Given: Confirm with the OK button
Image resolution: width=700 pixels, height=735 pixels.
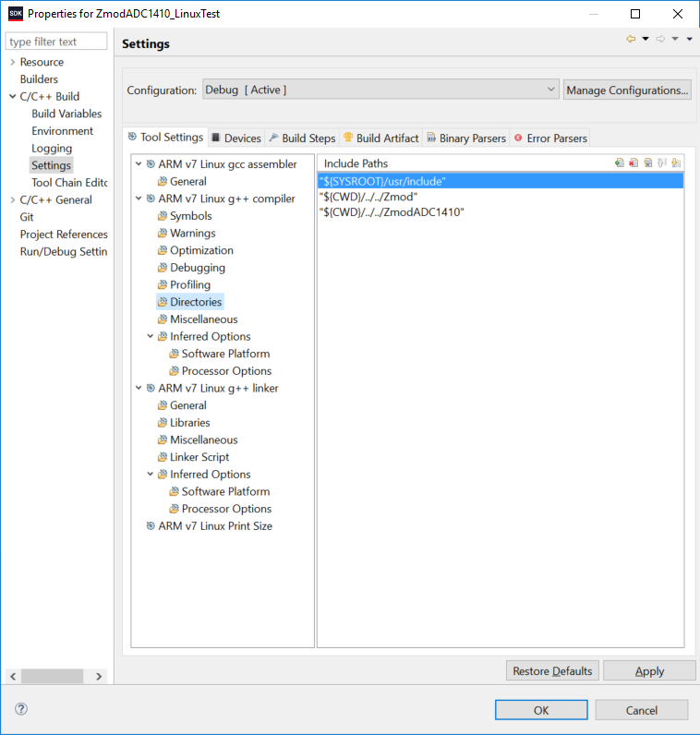Looking at the screenshot, I should point(541,710).
